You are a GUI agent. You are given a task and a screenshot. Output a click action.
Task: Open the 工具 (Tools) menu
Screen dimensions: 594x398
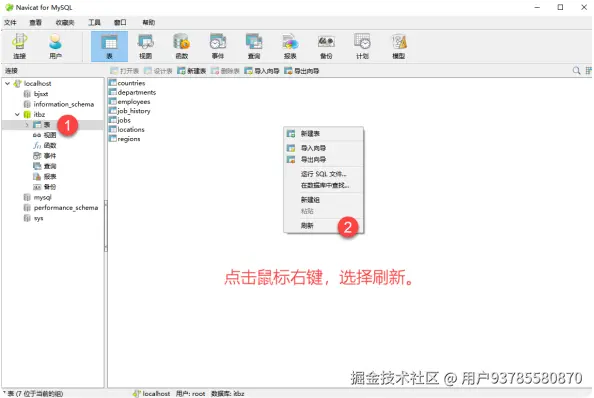[94, 22]
